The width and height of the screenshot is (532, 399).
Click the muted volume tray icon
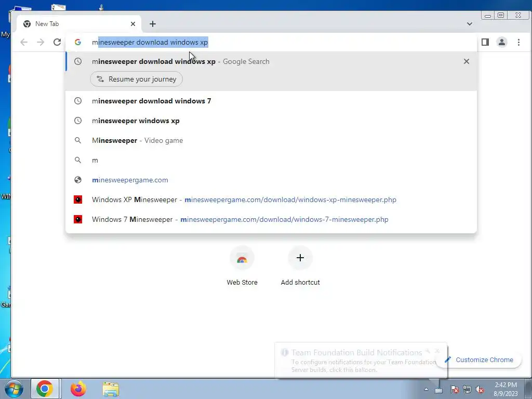click(480, 390)
